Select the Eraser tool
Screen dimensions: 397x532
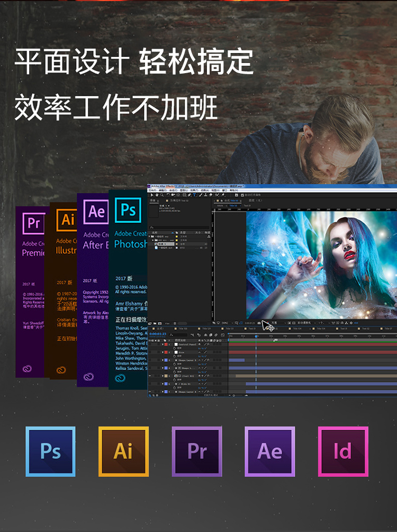pos(211,195)
